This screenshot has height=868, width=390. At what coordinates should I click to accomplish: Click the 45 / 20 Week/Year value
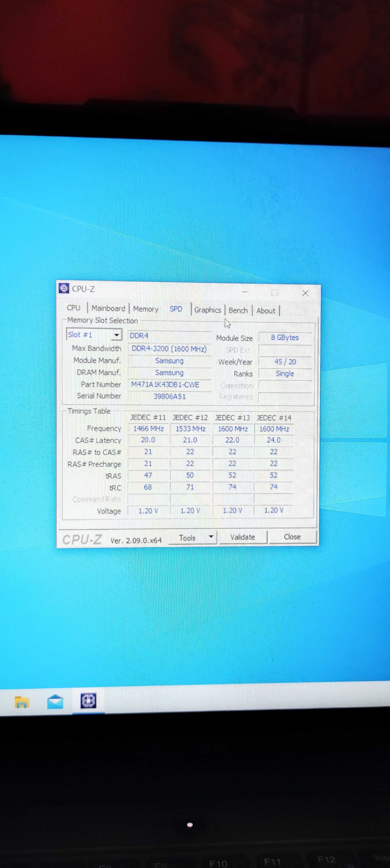(285, 362)
